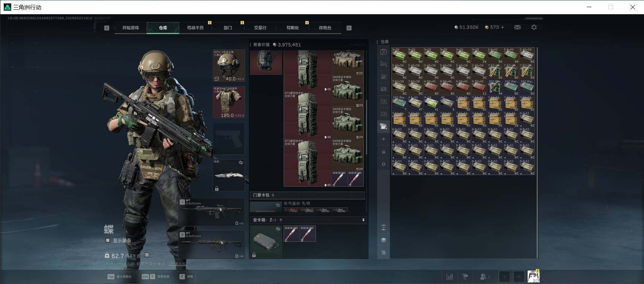This screenshot has height=284, width=644.
Task: Select the tan bag with capacity 22
Action: click(x=348, y=62)
